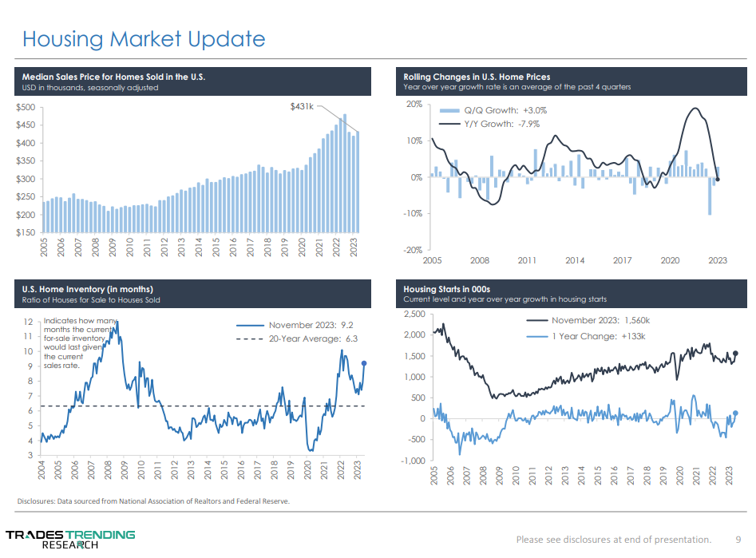Screen dimensions: 756x558
Task: Click the November 2023: 9.2 legend entry
Action: 295,325
